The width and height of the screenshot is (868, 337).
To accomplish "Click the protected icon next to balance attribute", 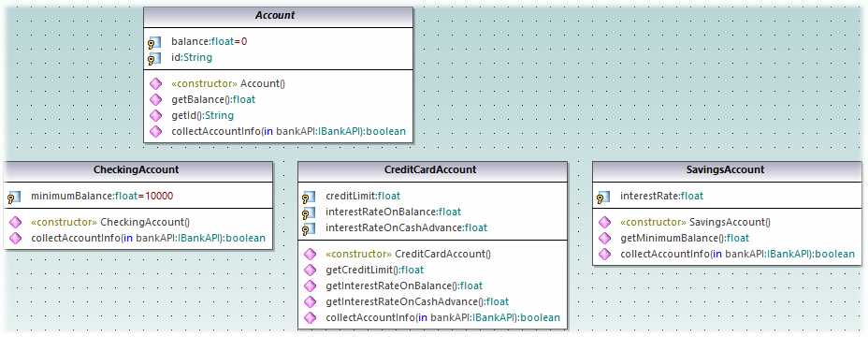I will pyautogui.click(x=154, y=43).
